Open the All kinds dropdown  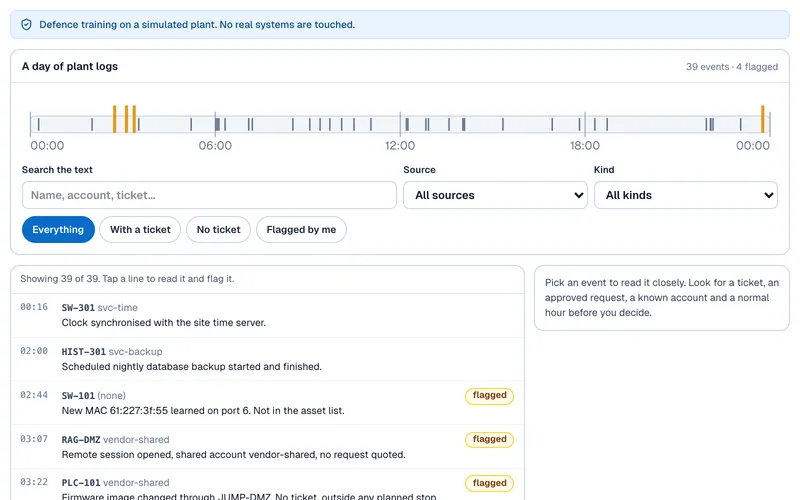[686, 195]
